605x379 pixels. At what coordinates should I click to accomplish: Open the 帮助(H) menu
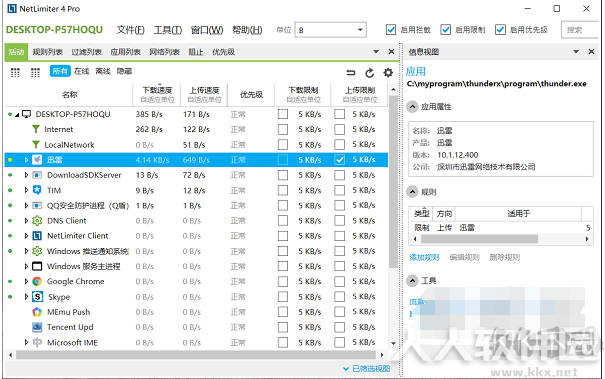247,30
